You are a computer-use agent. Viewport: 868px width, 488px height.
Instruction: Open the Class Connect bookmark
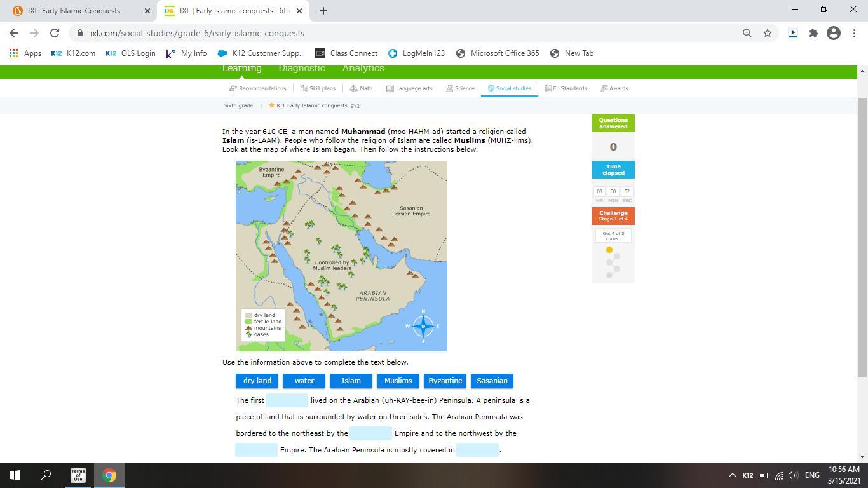coord(346,53)
